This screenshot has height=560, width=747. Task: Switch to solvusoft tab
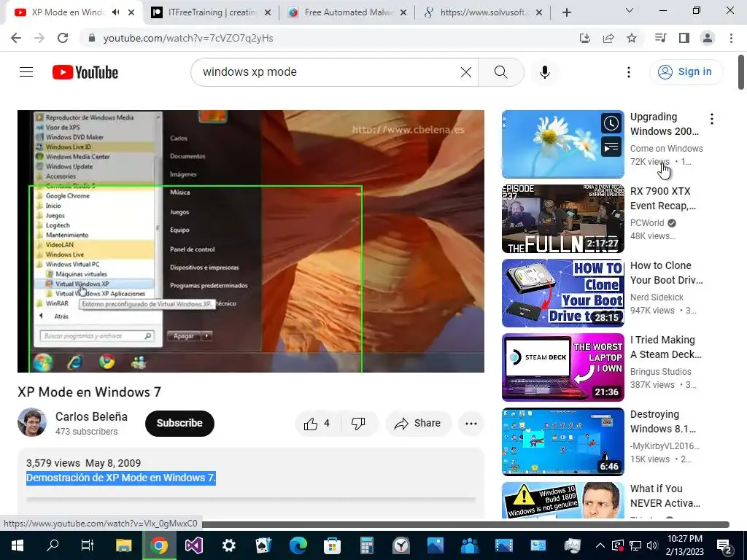(483, 12)
